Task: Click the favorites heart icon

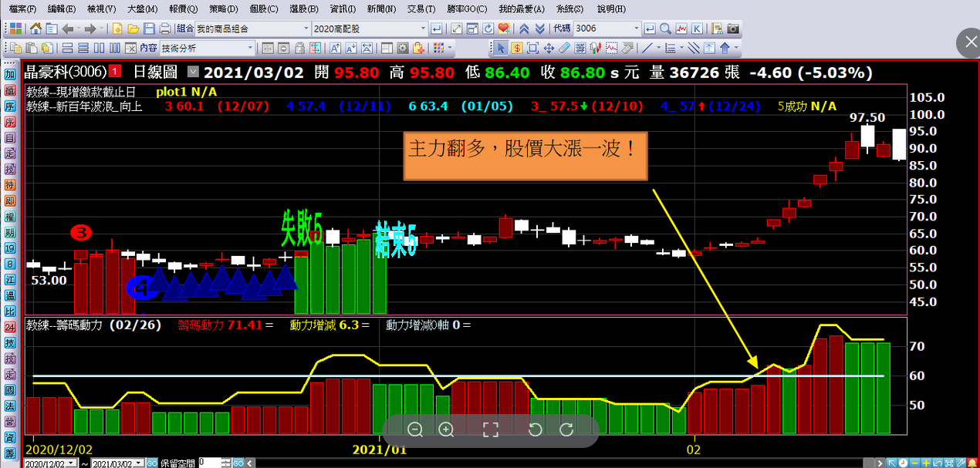Action: [x=504, y=29]
